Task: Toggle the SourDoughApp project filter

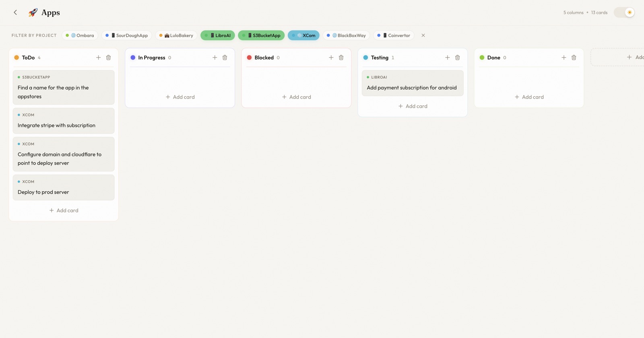Action: [126, 35]
